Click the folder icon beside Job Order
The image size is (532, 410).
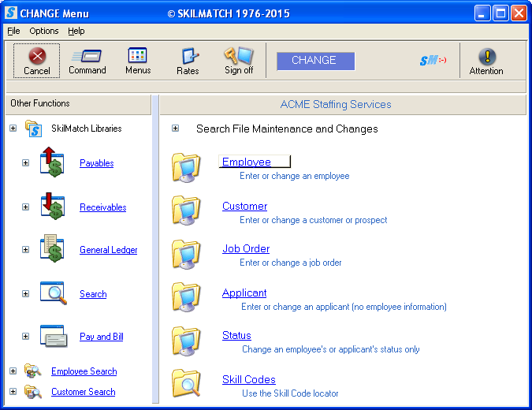186,255
